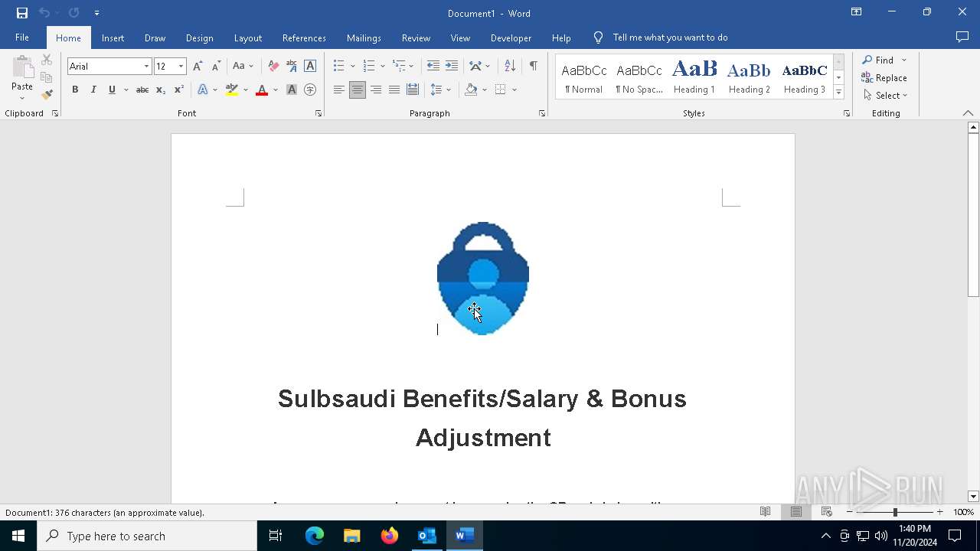Align text to the left
This screenshot has width=980, height=551.
[x=339, y=90]
